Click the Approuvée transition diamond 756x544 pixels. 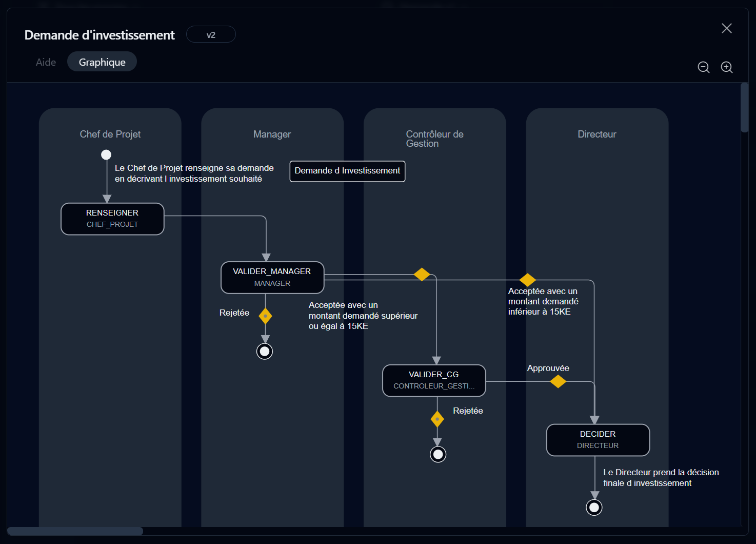click(x=558, y=381)
